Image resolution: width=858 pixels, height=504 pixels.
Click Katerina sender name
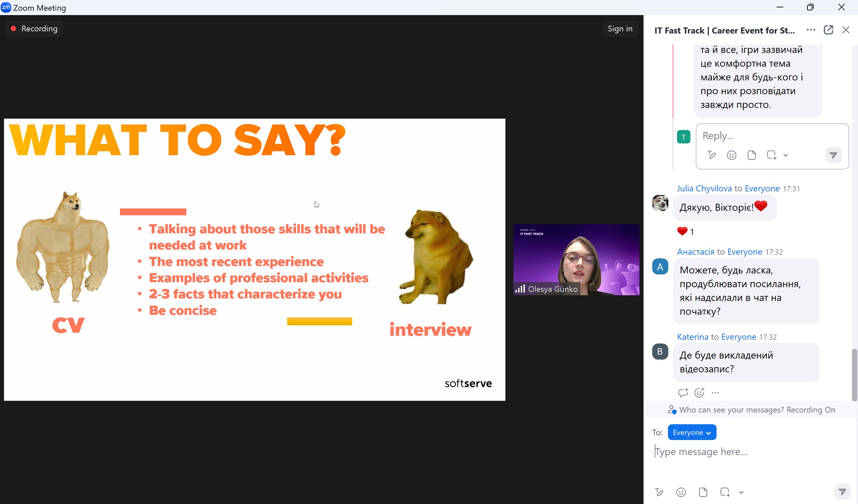pyautogui.click(x=692, y=337)
